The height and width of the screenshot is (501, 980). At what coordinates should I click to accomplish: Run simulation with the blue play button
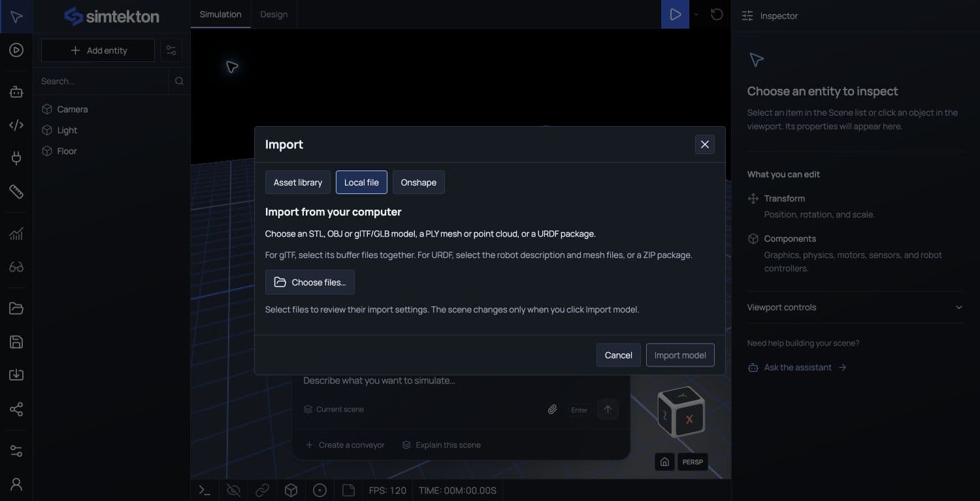pyautogui.click(x=675, y=14)
